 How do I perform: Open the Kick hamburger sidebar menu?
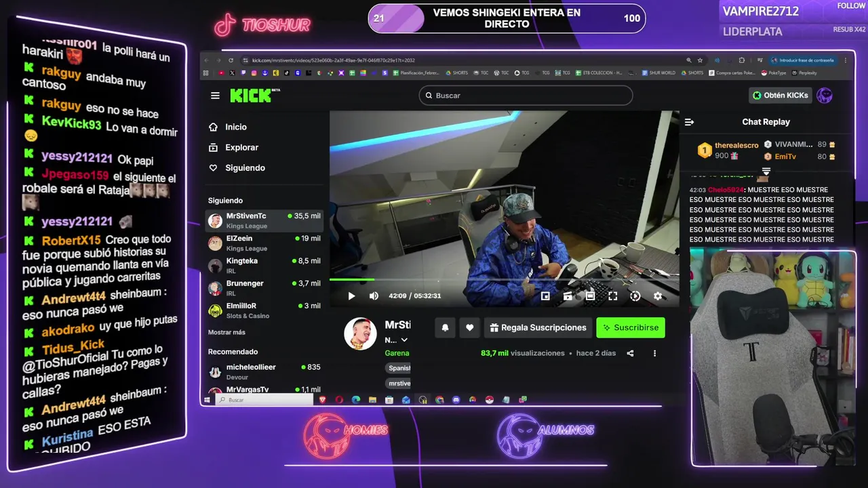click(215, 96)
